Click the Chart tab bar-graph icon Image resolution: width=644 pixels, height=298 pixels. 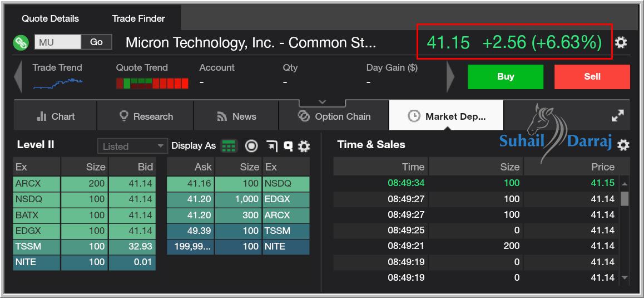click(42, 116)
